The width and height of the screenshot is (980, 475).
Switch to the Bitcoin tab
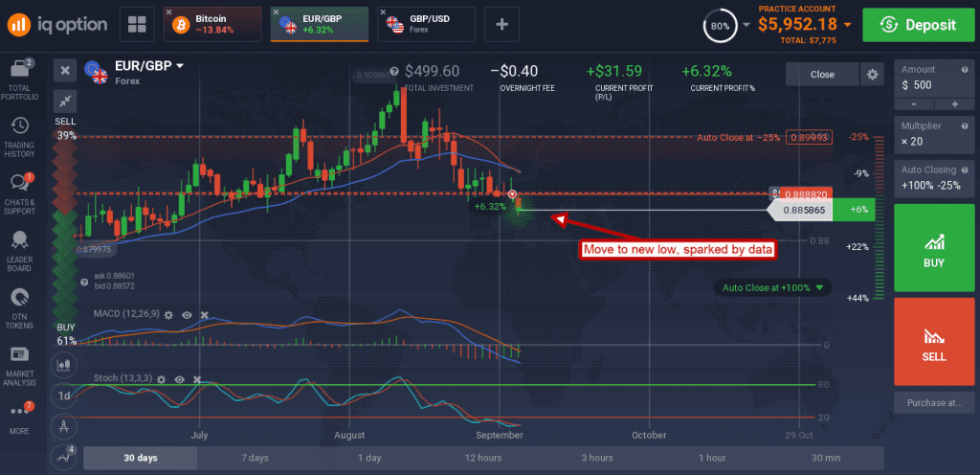tap(212, 24)
